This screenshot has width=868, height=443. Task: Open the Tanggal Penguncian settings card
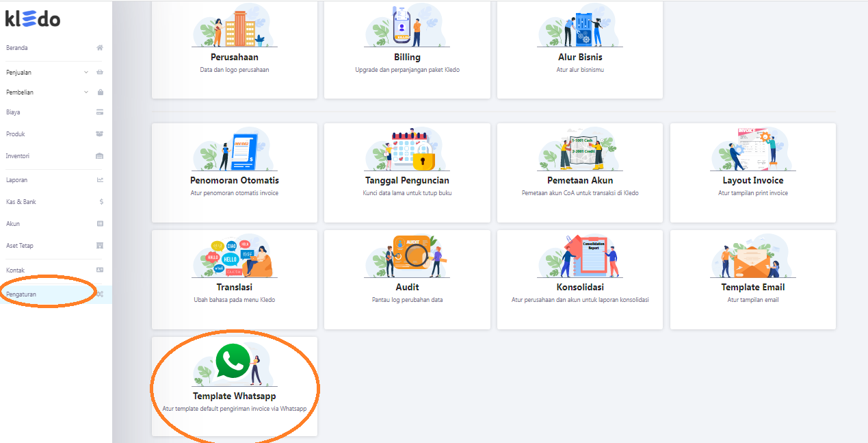click(407, 173)
